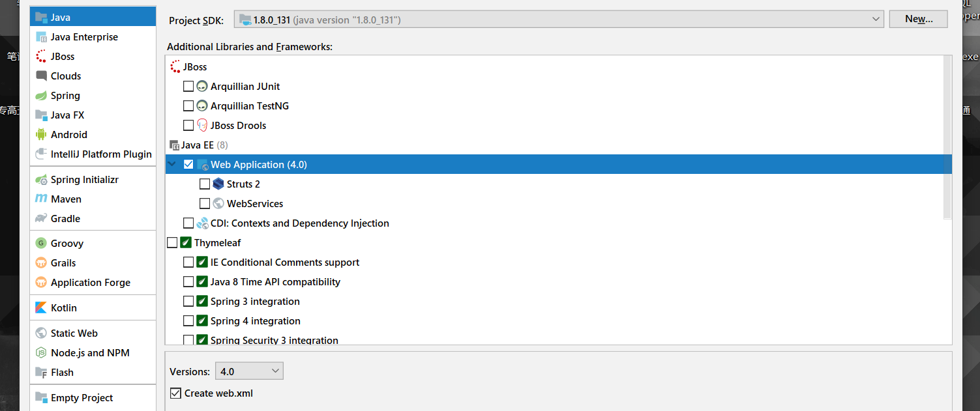Screen dimensions: 980x411
Task: Click the IE Conditional Comments support icon
Action: click(x=202, y=262)
